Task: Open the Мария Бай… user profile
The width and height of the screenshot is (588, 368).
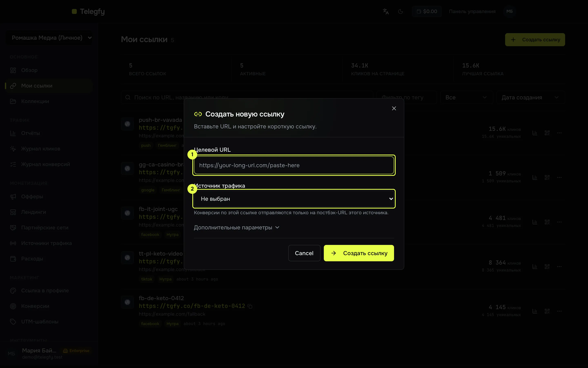Action: click(x=49, y=353)
